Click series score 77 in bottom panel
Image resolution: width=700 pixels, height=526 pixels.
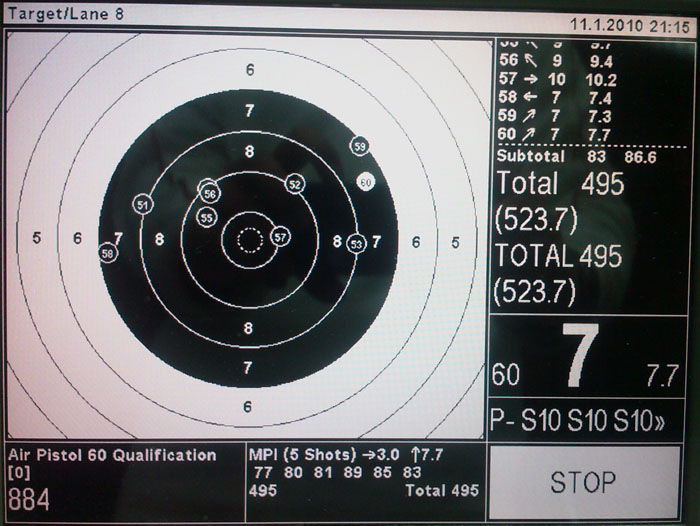[x=263, y=472]
